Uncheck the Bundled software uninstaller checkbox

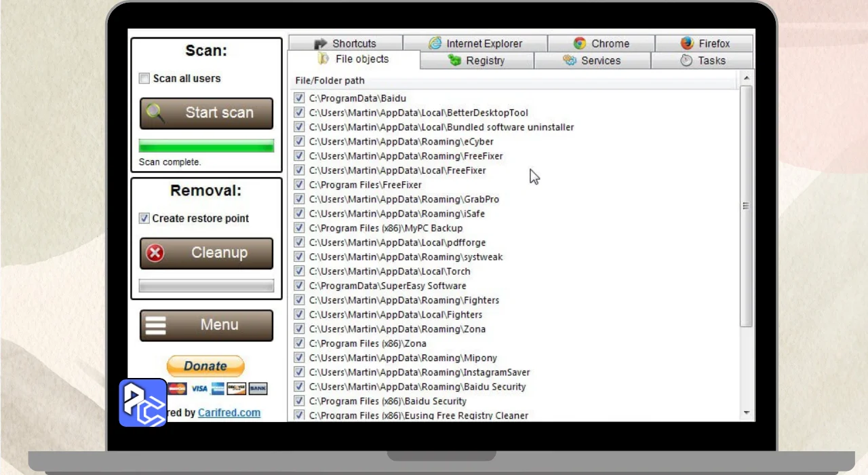(x=299, y=127)
